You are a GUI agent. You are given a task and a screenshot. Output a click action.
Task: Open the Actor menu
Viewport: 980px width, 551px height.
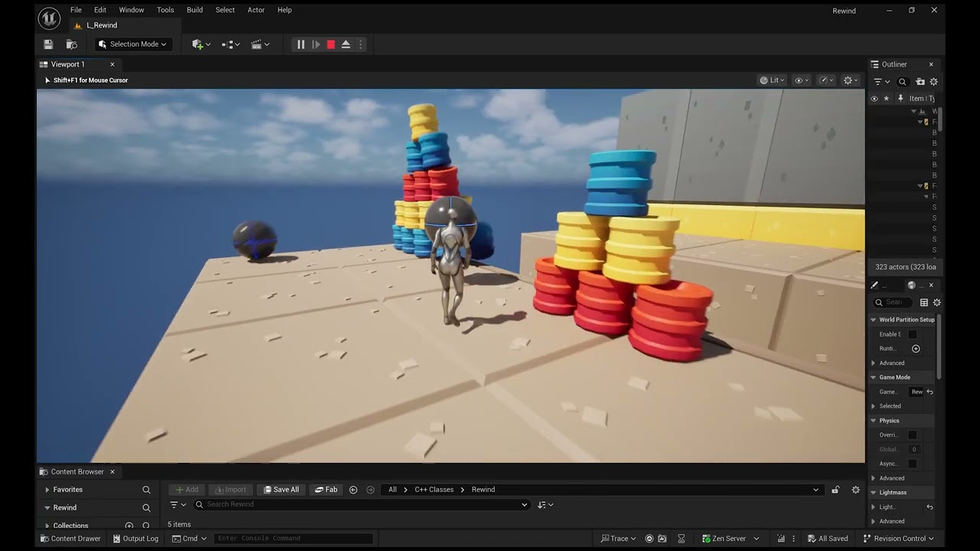click(256, 10)
